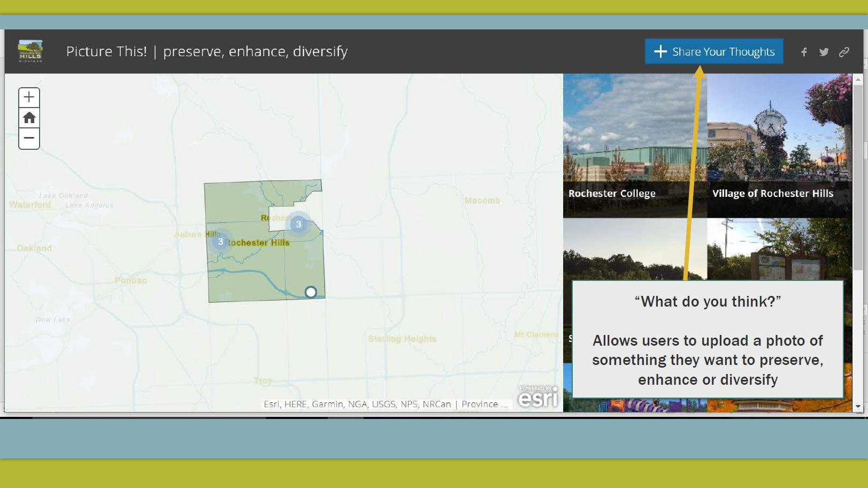Click the Esri logo on the map

tap(538, 396)
